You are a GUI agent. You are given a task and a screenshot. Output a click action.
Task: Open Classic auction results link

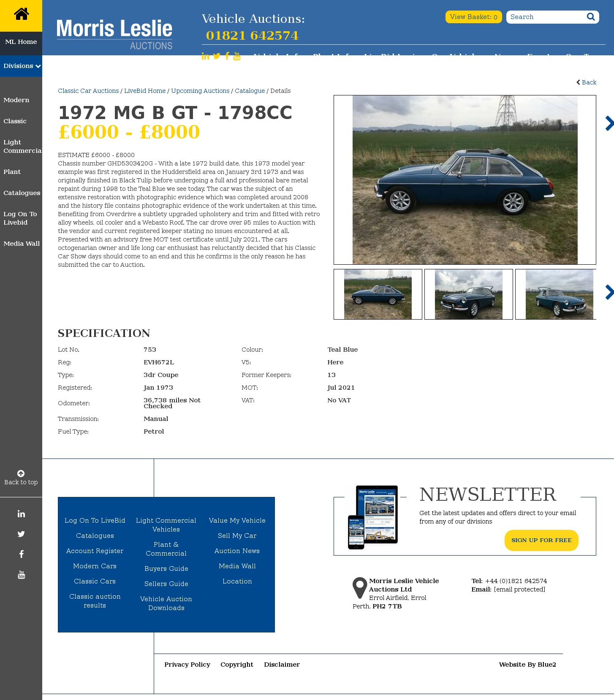pyautogui.click(x=95, y=601)
